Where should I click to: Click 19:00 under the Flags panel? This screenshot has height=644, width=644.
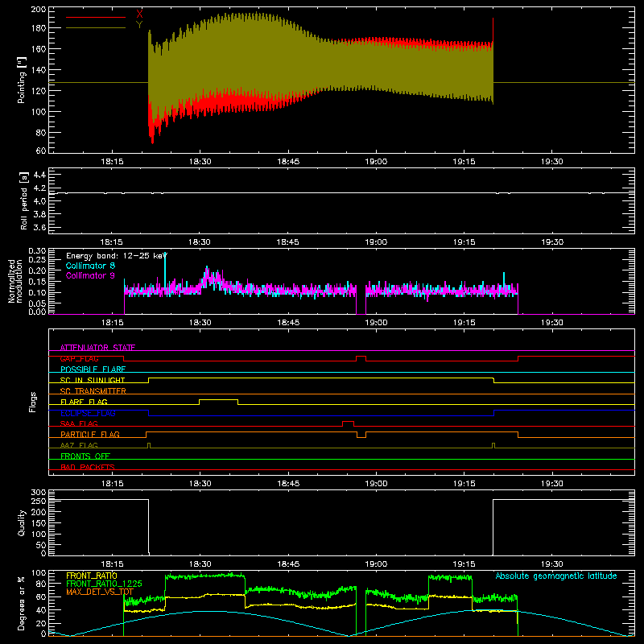(x=376, y=484)
